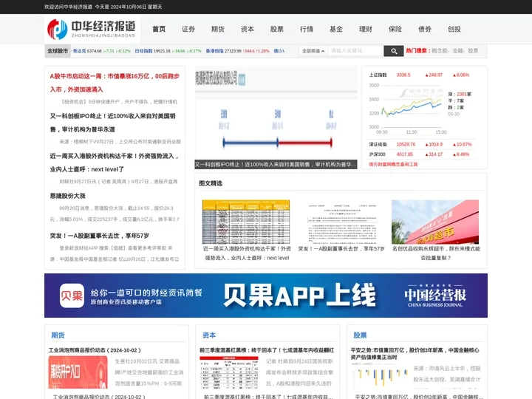Click the 期货开户入口 red thumbnail
The width and height of the screenshot is (532, 399).
click(x=78, y=372)
